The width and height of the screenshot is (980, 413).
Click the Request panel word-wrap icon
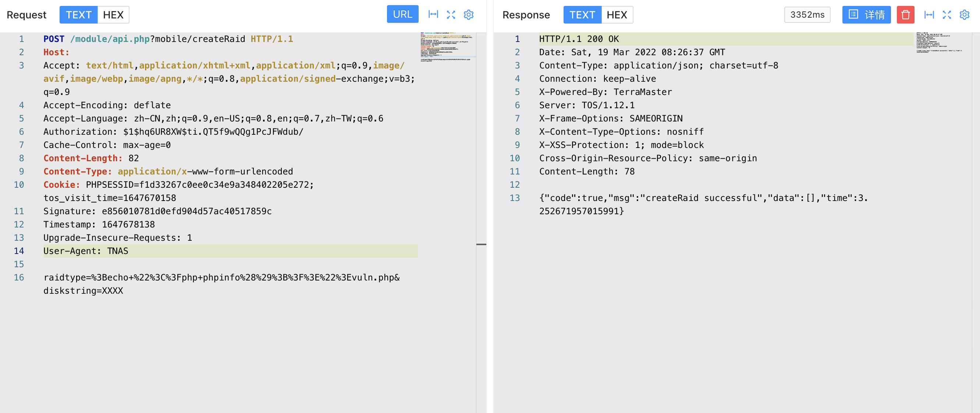coord(433,14)
